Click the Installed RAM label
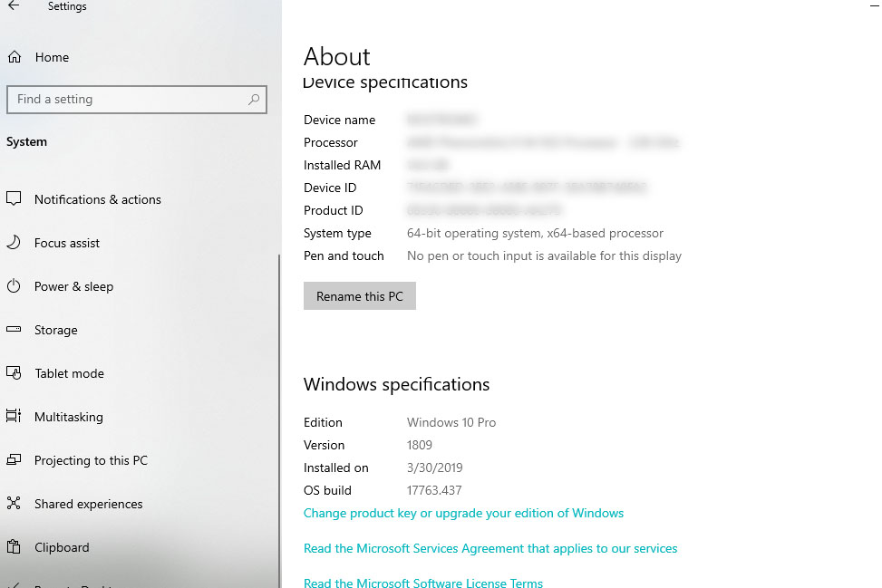The height and width of the screenshot is (588, 882). (x=342, y=165)
